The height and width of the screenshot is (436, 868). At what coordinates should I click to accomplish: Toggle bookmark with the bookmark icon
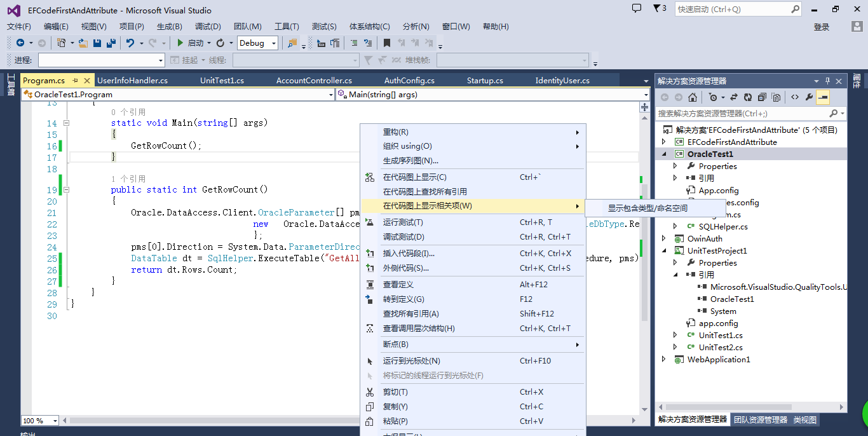click(386, 43)
